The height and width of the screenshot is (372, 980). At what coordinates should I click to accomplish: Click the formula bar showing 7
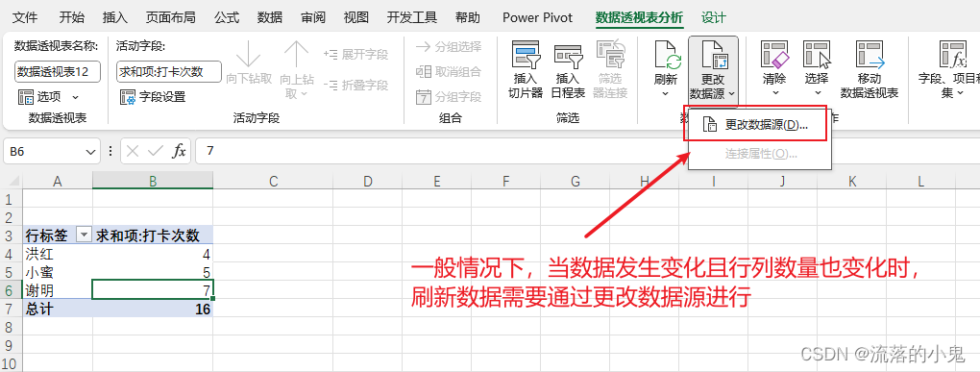[x=587, y=151]
